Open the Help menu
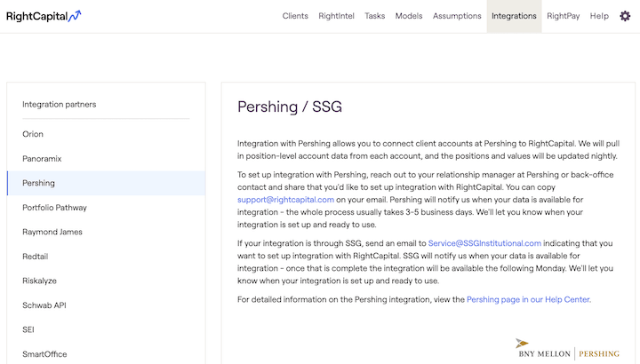Screen dimensions: 640x364 click(599, 16)
